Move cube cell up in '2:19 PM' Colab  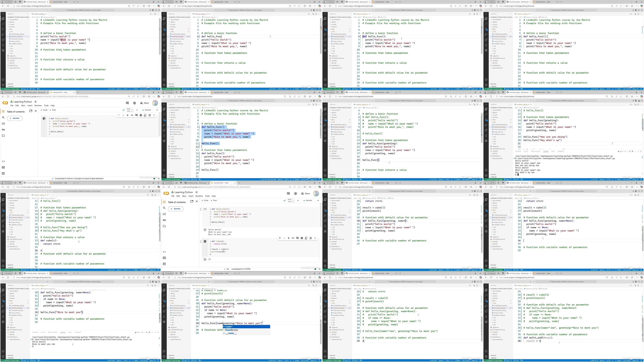[x=280, y=238]
